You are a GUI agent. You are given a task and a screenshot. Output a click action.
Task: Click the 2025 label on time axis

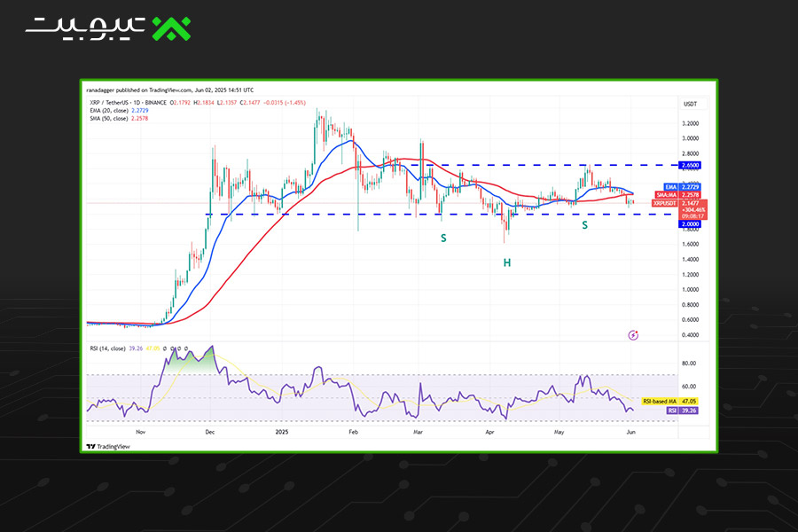281,432
